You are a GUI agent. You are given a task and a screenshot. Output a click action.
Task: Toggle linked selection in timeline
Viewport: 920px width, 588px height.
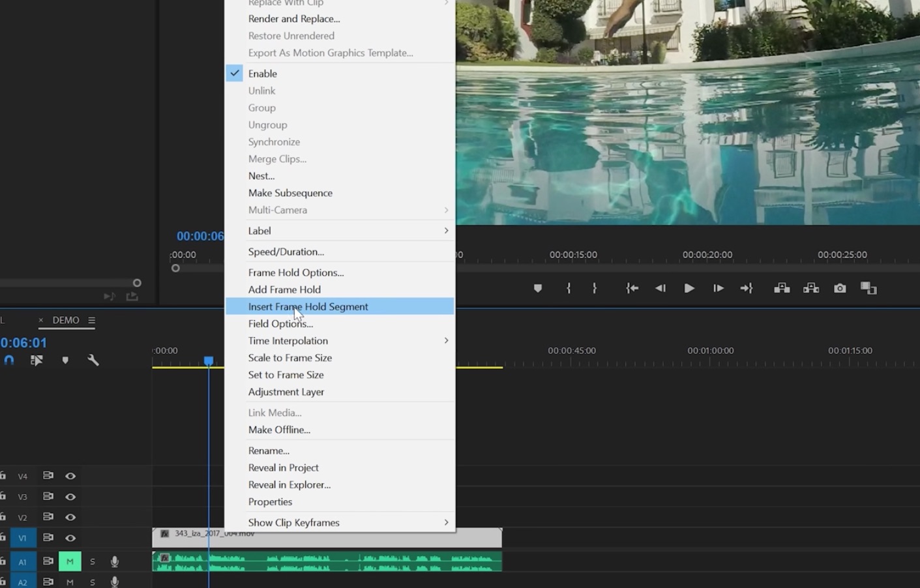(37, 360)
